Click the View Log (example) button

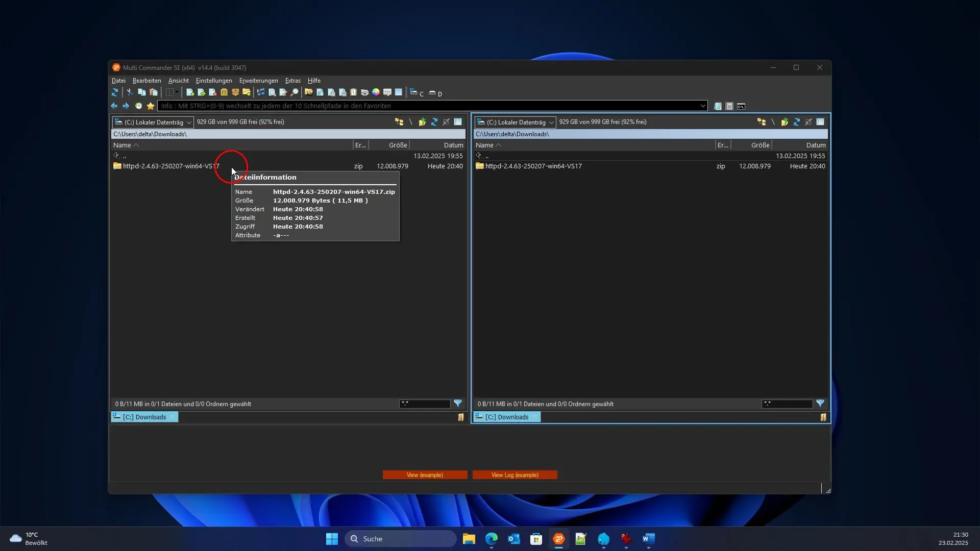tap(514, 475)
